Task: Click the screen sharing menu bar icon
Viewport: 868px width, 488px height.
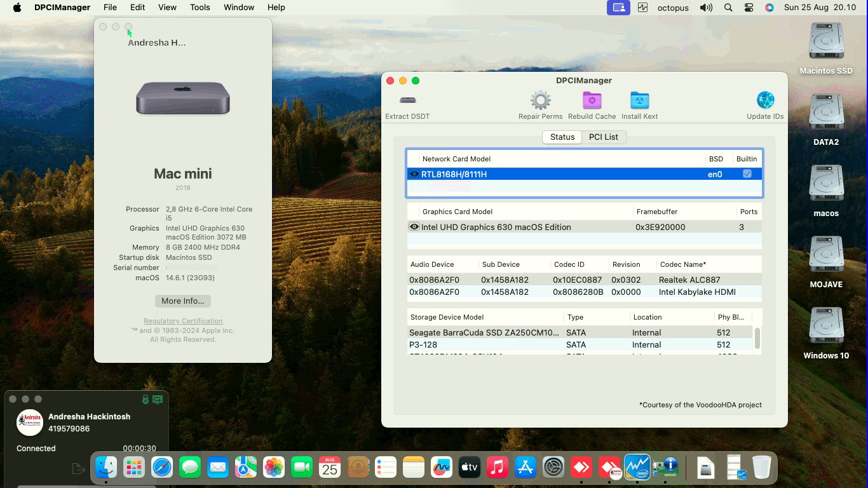Action: click(x=618, y=8)
